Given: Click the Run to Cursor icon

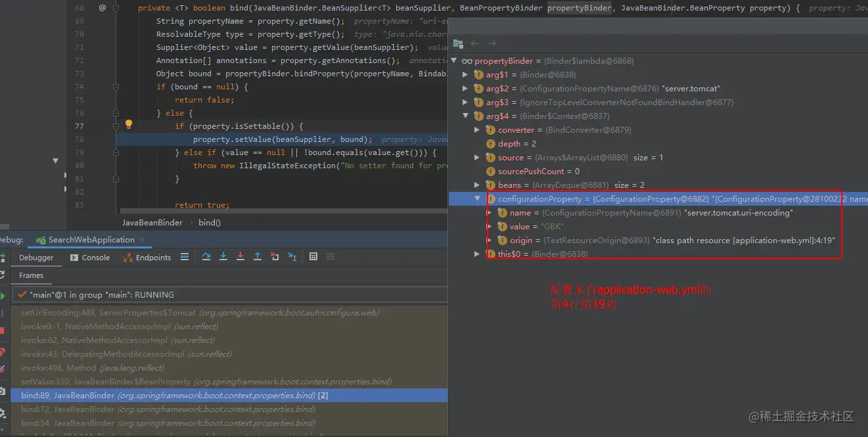Looking at the screenshot, I should pos(292,257).
